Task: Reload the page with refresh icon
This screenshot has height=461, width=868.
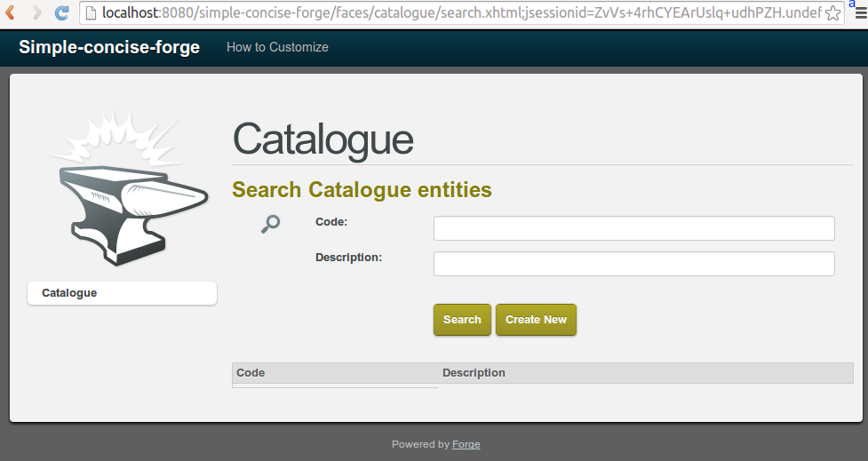Action: coord(61,12)
